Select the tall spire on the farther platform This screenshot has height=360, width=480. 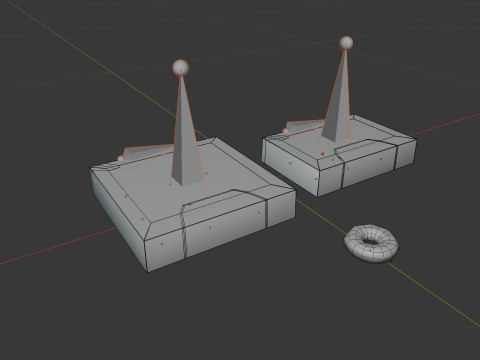(x=337, y=100)
